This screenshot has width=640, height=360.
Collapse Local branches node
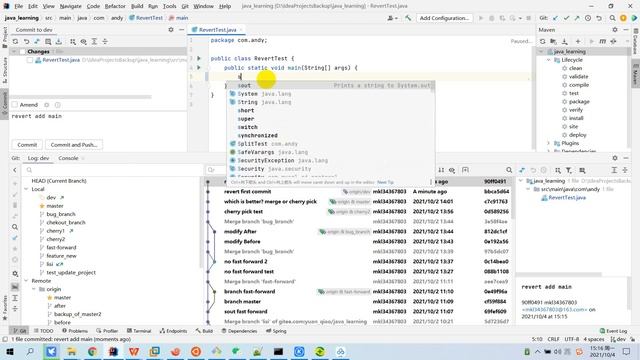26,189
